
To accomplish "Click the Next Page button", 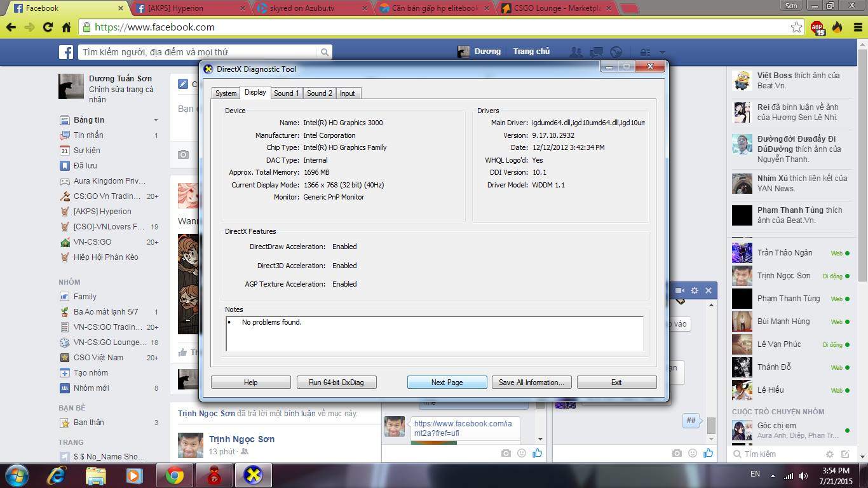I will coord(447,383).
